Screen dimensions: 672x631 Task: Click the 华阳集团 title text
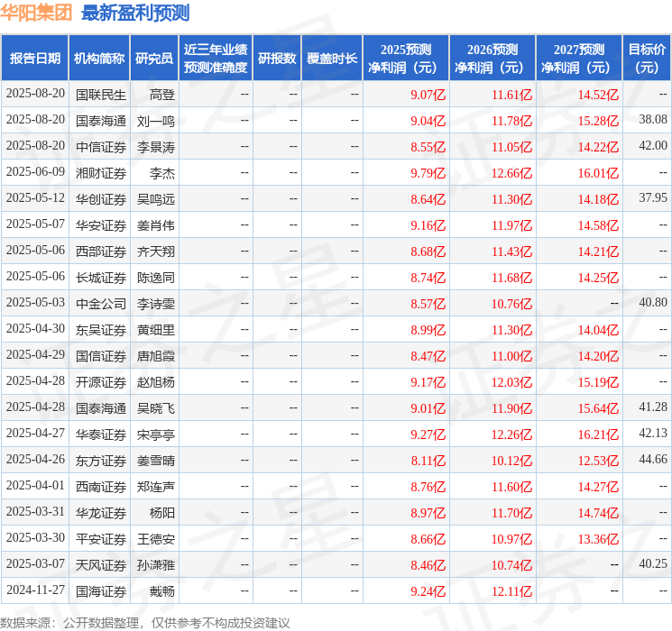pos(37,13)
